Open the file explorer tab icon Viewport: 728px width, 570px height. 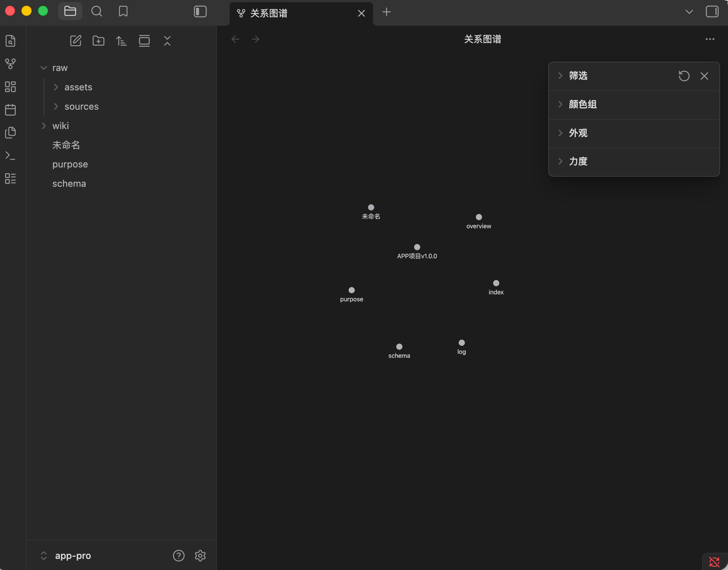(70, 11)
